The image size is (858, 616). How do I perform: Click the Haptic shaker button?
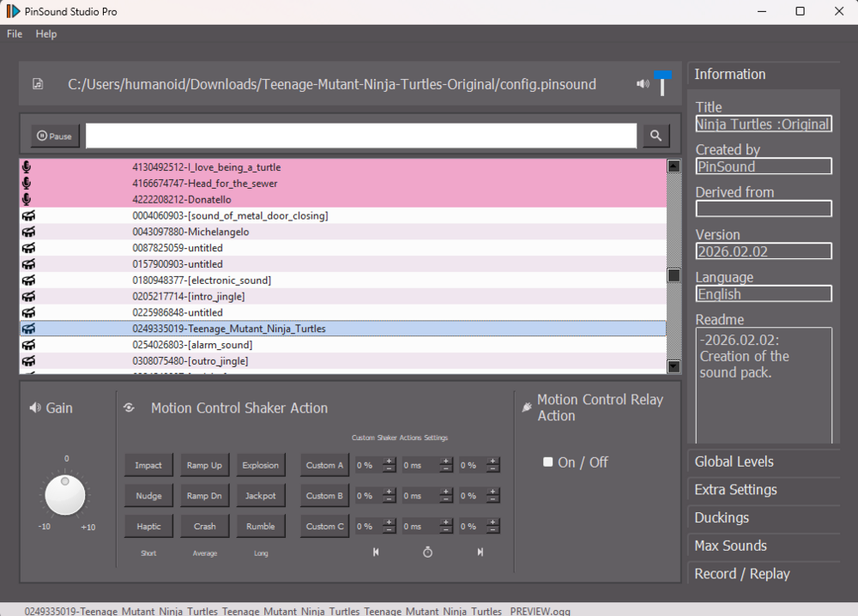click(x=148, y=526)
